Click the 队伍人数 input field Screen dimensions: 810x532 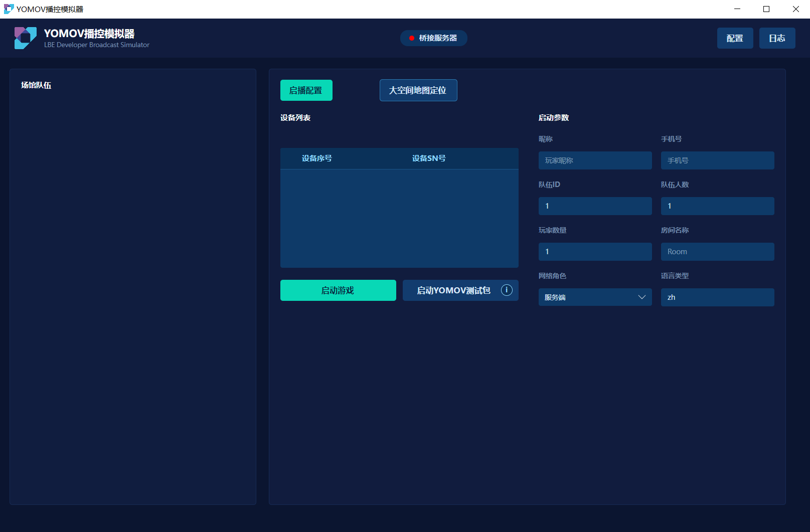717,206
